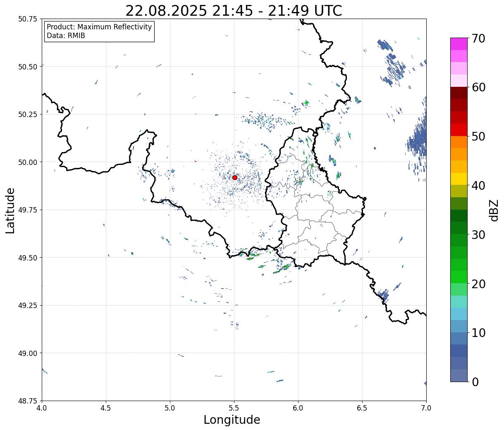Click the colorbar tick label 70
The image size is (504, 430).
tap(478, 38)
